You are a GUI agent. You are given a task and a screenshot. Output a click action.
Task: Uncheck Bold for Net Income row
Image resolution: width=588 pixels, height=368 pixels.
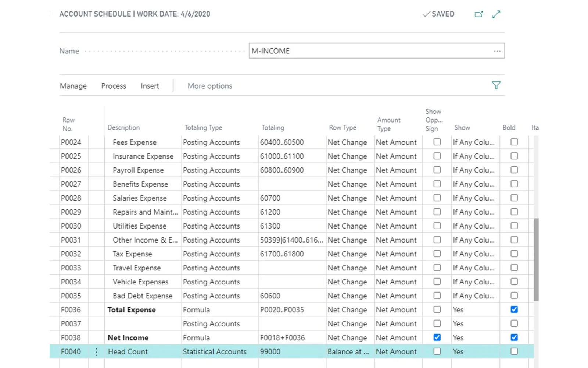coord(514,337)
